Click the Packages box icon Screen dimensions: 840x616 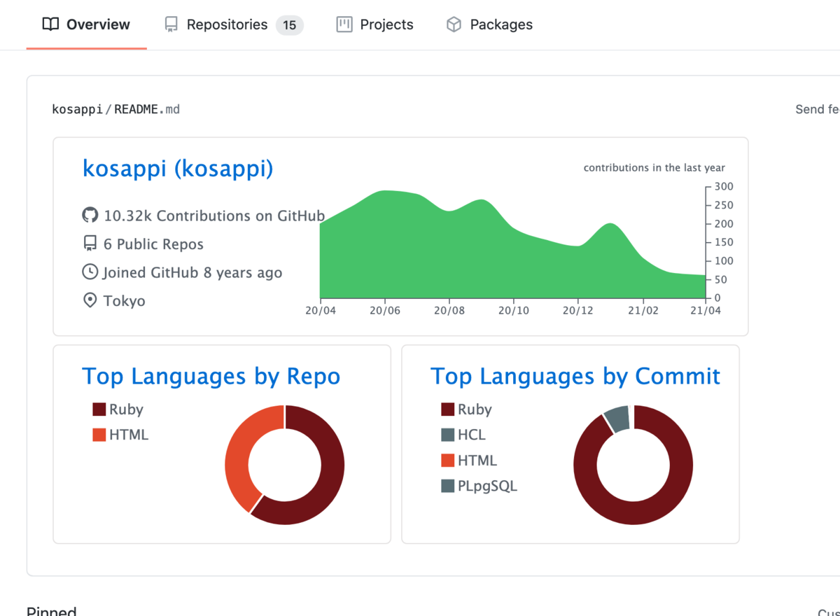(x=454, y=24)
